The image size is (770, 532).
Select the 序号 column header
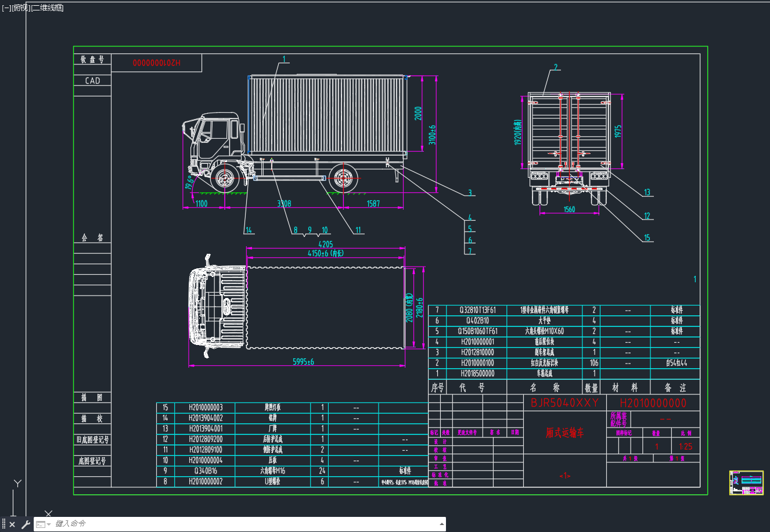[x=438, y=387]
